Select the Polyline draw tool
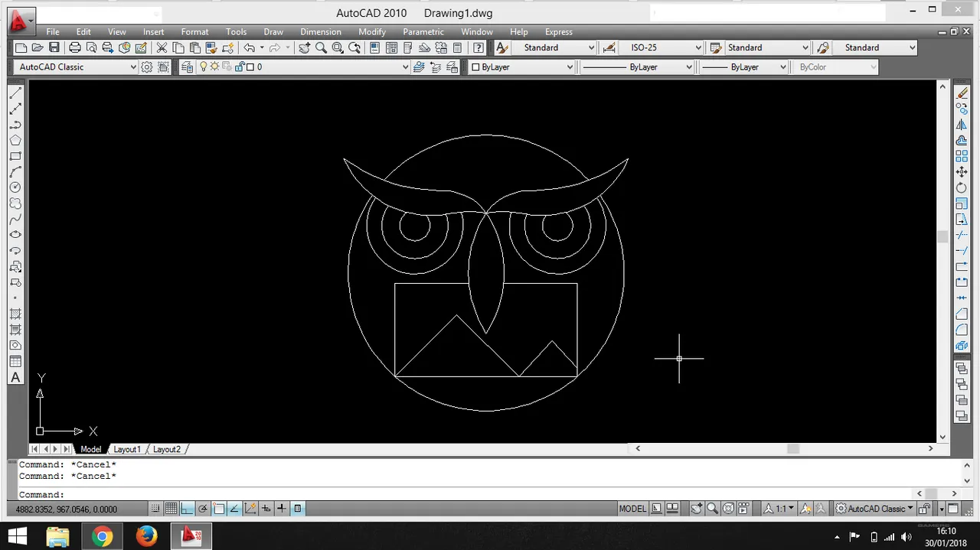Viewport: 980px width, 550px height. [15, 125]
